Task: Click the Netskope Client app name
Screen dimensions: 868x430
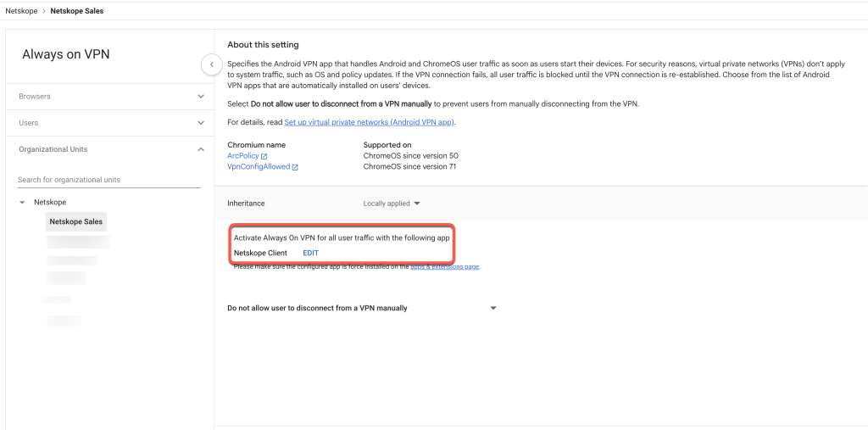Action: point(261,254)
